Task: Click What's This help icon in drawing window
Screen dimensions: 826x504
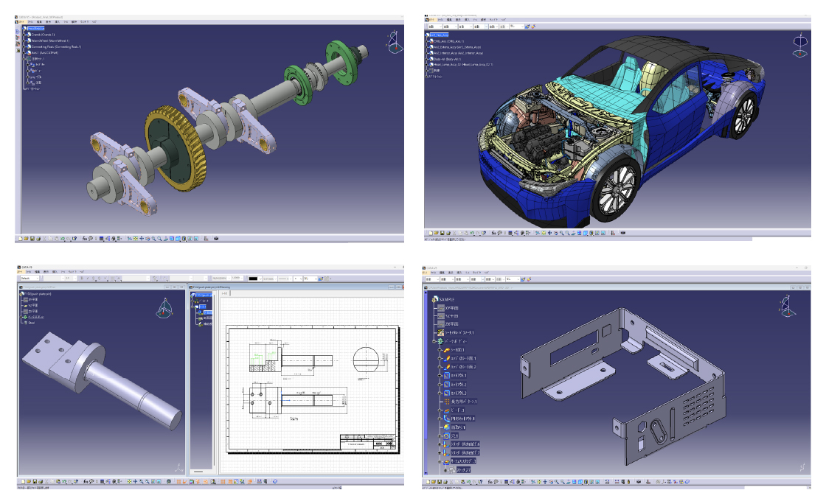Action: point(76,481)
